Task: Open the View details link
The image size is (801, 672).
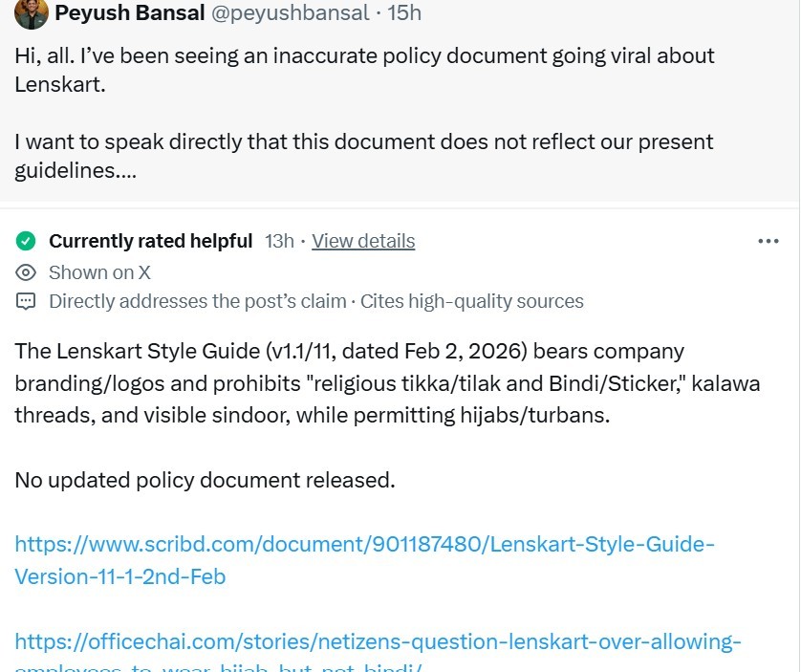Action: 363,241
